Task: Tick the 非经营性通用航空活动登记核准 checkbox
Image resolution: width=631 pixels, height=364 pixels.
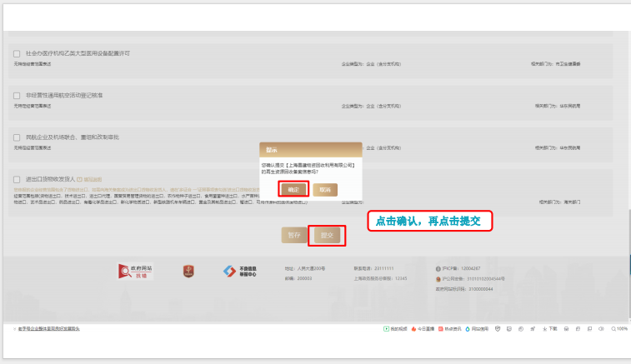Action: click(x=17, y=96)
